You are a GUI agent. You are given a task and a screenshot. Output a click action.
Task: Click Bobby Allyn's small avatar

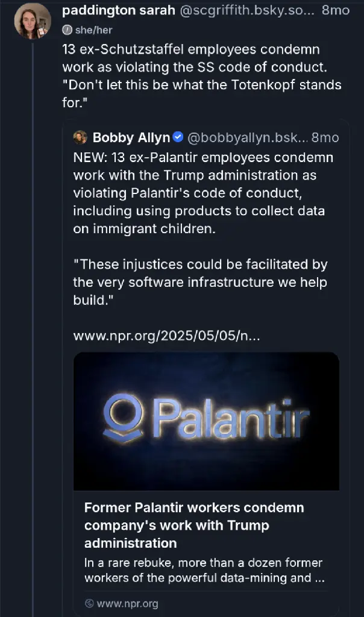80,137
